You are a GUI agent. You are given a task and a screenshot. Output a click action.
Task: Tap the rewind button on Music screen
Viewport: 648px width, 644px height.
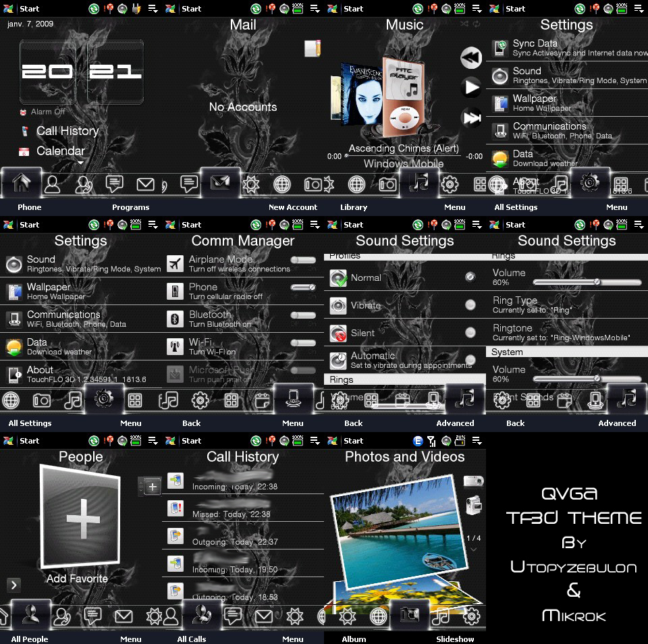[471, 58]
